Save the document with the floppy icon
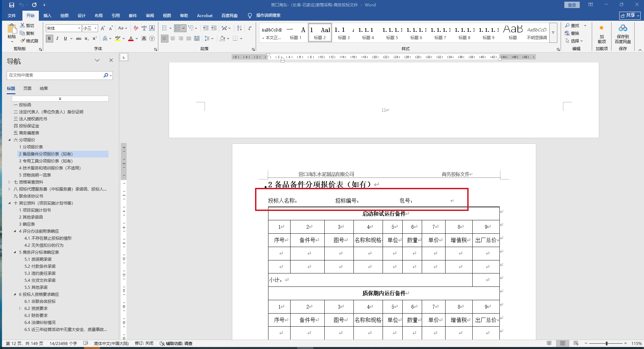The height and width of the screenshot is (349, 644). [x=12, y=5]
